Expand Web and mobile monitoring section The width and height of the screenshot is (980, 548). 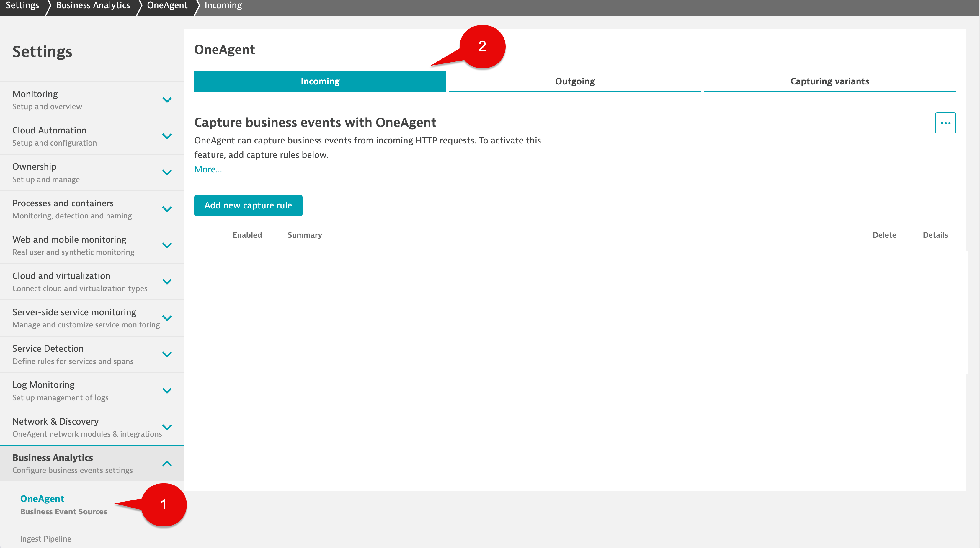tap(167, 245)
